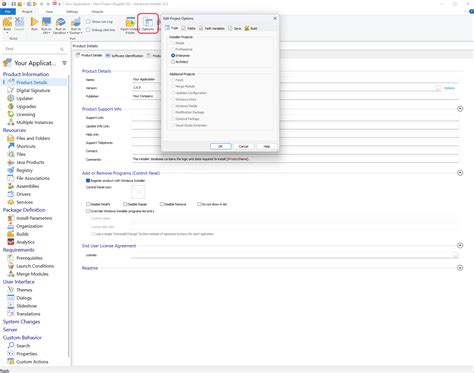Switch to Paths tab in dialog
This screenshot has height=373, width=474.
point(188,28)
